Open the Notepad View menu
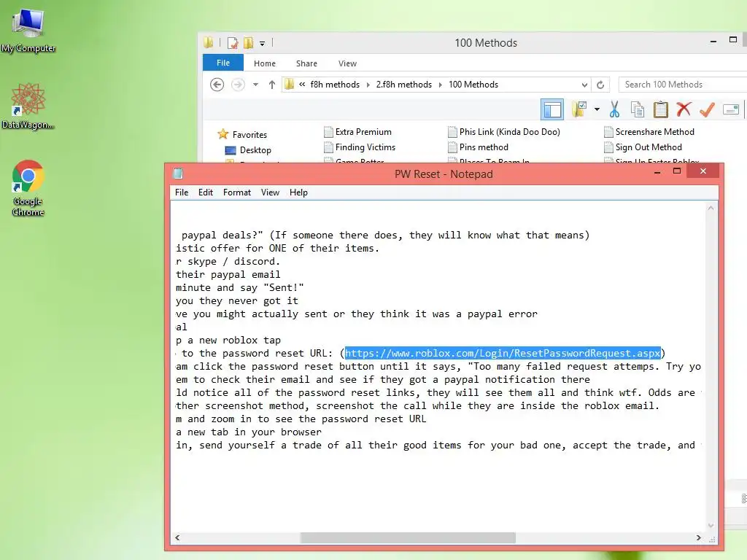The width and height of the screenshot is (747, 560). coord(270,192)
